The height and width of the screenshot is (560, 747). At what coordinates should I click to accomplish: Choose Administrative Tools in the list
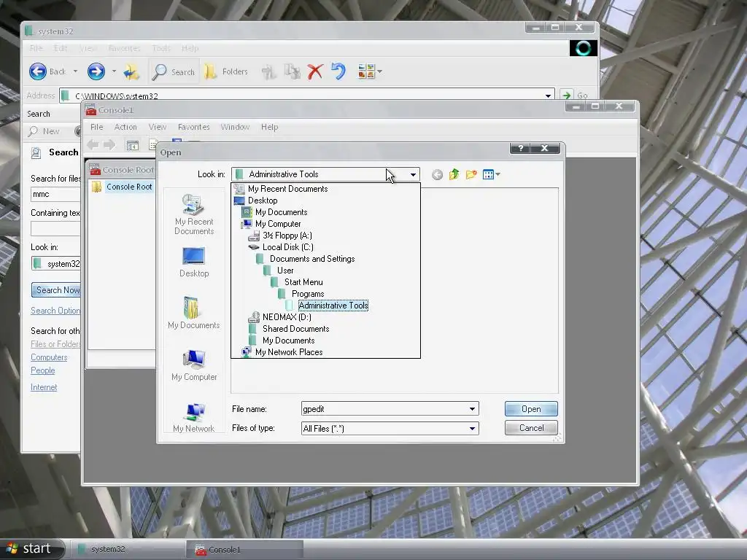click(x=333, y=306)
